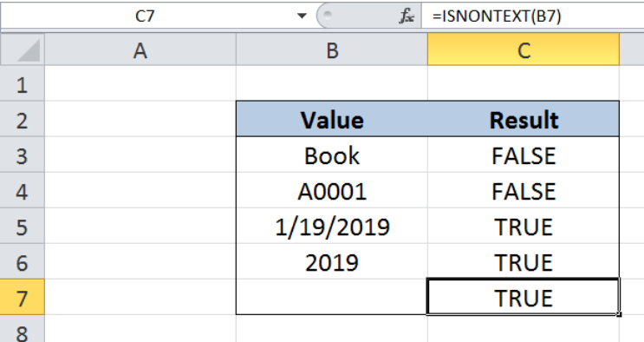The height and width of the screenshot is (342, 644).
Task: Select empty cell B7
Action: tap(332, 297)
